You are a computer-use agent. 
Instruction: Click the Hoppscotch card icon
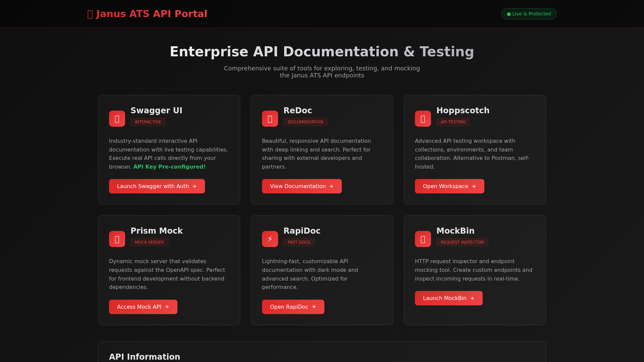(423, 119)
